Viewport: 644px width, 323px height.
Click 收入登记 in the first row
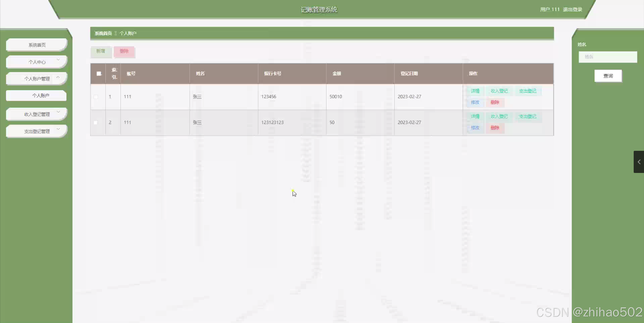pos(499,91)
